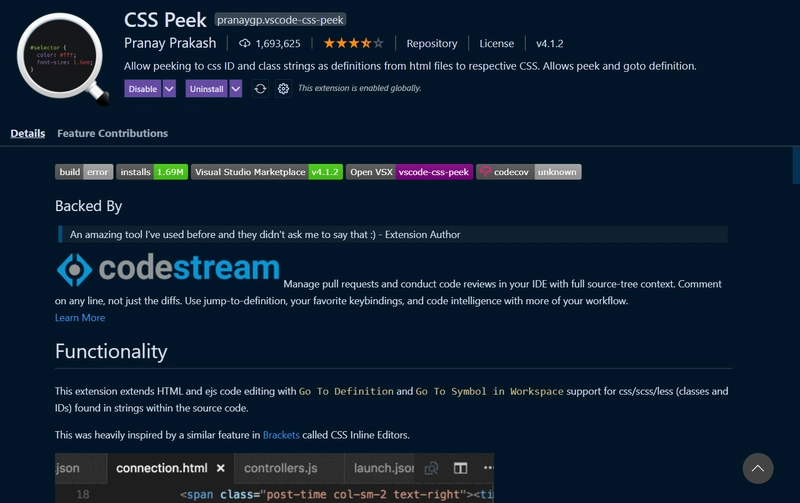
Task: Click 'Go To Definition' code text
Action: (346, 391)
